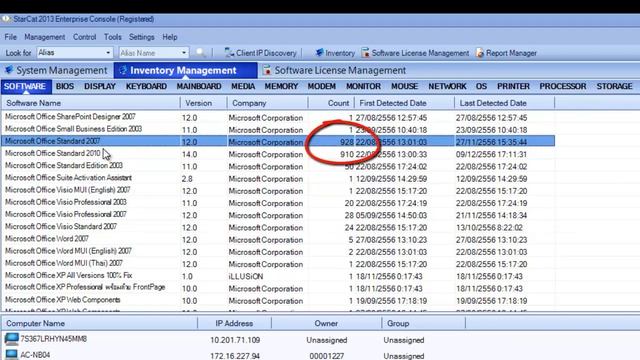This screenshot has width=640, height=360.
Task: Select the MOUSE category tab
Action: (x=404, y=87)
